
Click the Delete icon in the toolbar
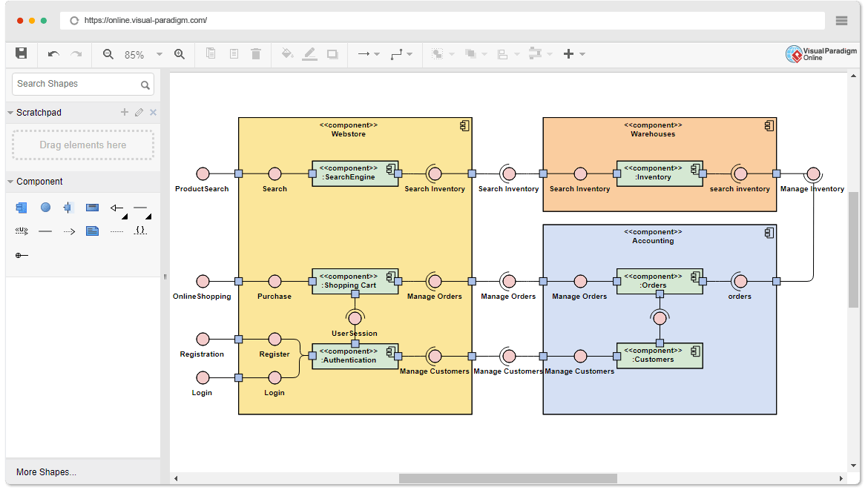point(254,53)
